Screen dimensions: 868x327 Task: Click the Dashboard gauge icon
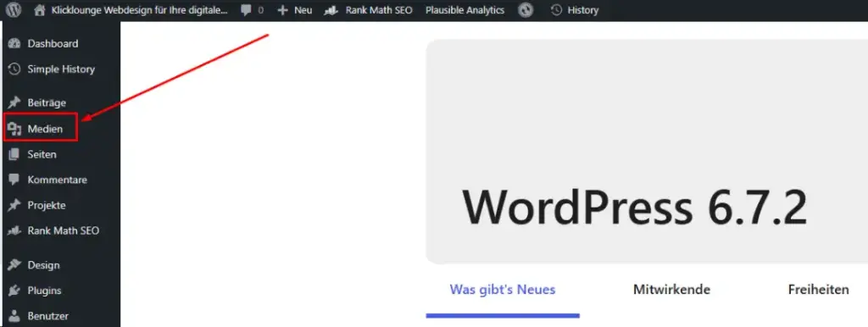[14, 44]
